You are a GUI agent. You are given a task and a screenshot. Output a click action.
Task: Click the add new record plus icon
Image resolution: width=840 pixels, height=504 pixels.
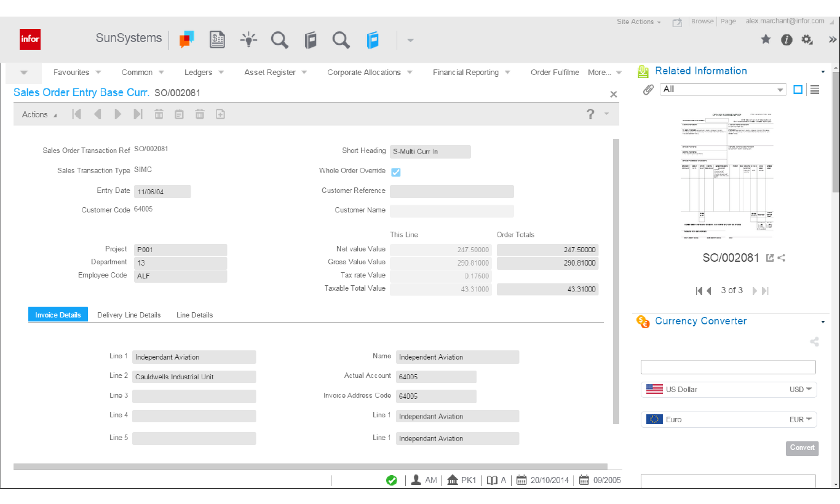pos(220,114)
